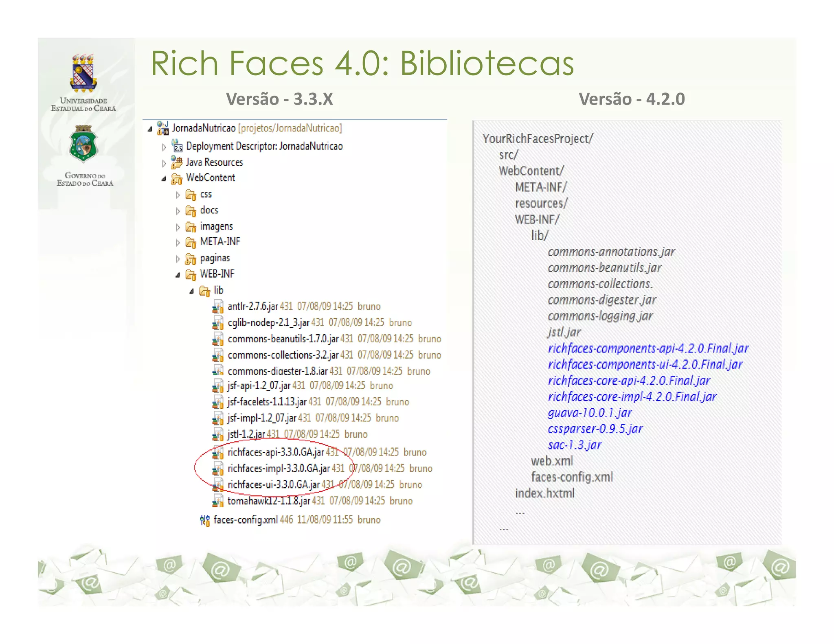Viewport: 834px width, 644px height.
Task: Click cssparser-0.9.5.jar text
Action: pos(595,429)
